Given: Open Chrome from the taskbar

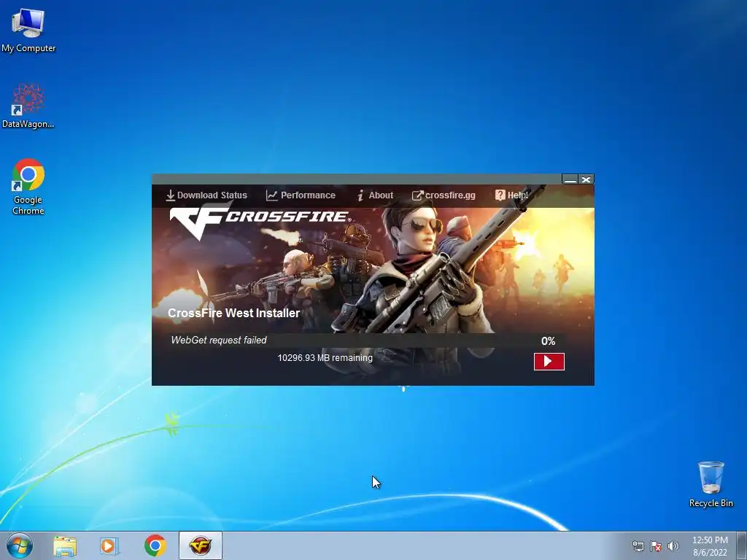Looking at the screenshot, I should coord(155,545).
